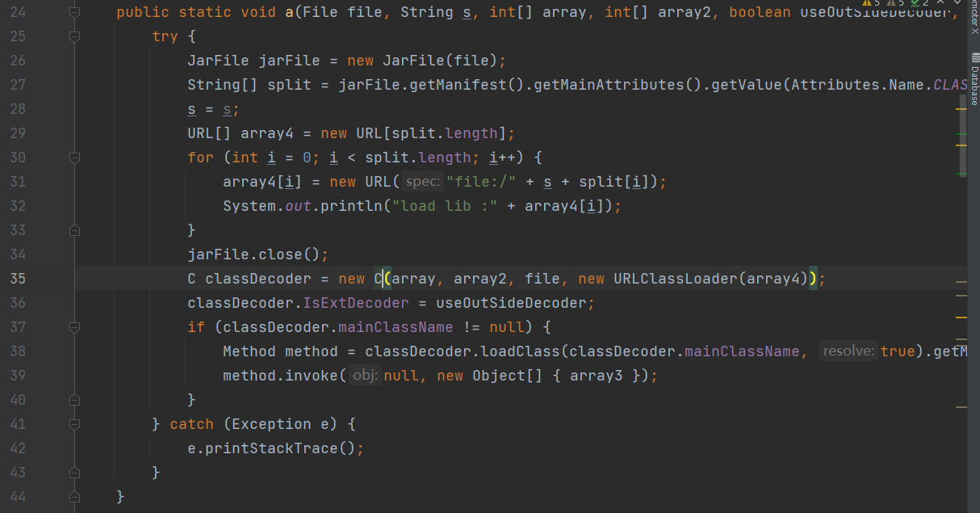Collapse the catch block at line 41
Screen dimensions: 980x513
click(x=75, y=424)
